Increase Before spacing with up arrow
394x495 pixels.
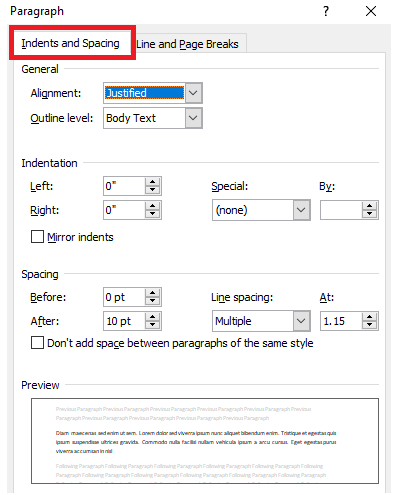(x=153, y=293)
